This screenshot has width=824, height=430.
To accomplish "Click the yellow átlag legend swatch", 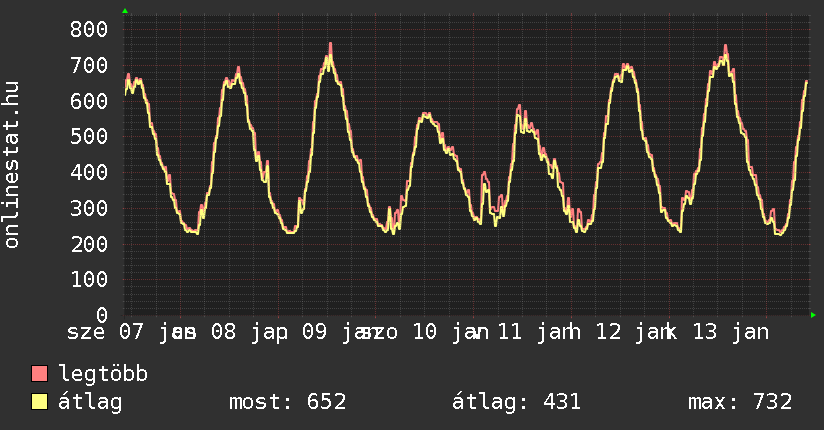I will point(40,402).
